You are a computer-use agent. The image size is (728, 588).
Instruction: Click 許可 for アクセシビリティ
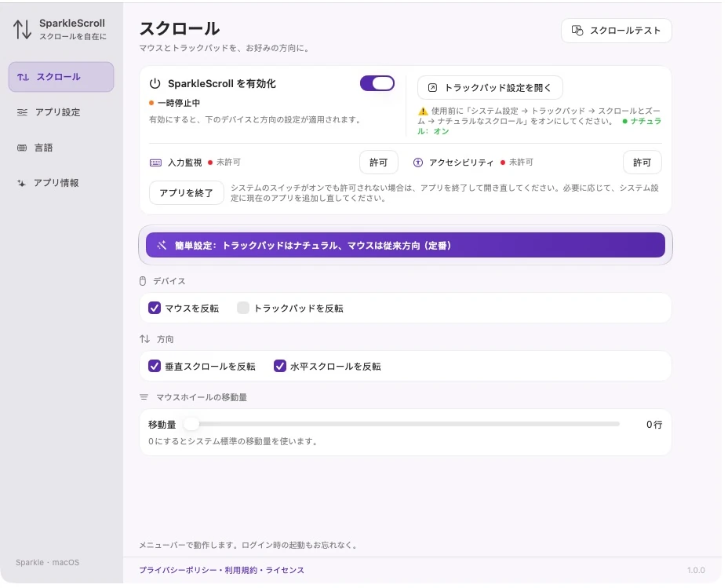click(642, 163)
